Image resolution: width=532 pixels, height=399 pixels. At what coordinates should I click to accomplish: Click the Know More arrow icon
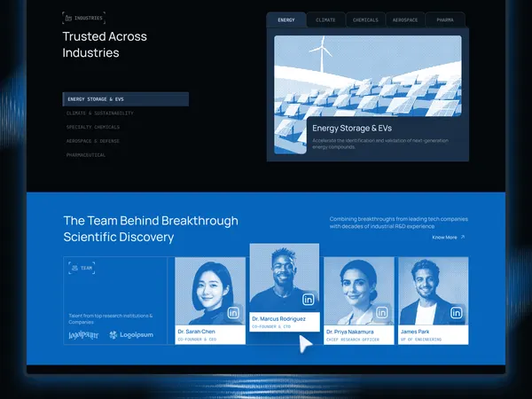click(463, 237)
